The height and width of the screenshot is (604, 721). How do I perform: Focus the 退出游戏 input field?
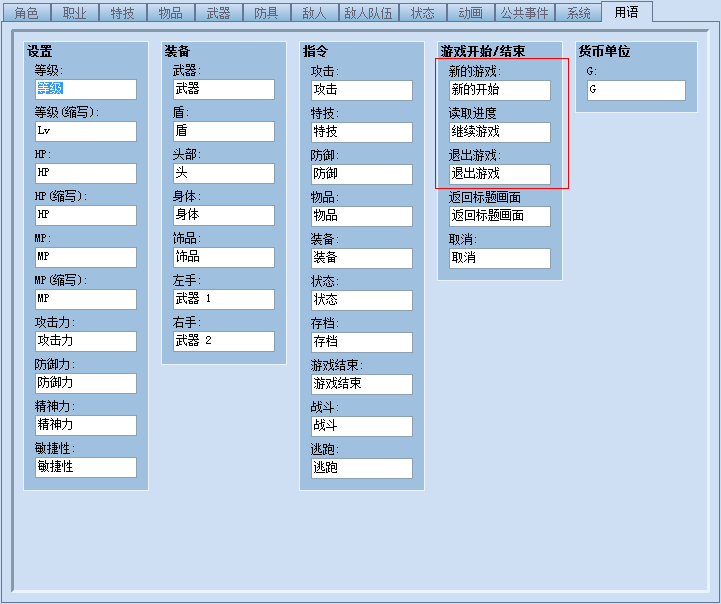click(500, 174)
